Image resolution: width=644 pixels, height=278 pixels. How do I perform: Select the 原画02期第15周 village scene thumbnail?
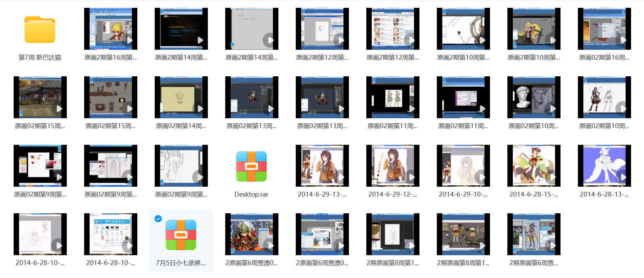(x=40, y=97)
